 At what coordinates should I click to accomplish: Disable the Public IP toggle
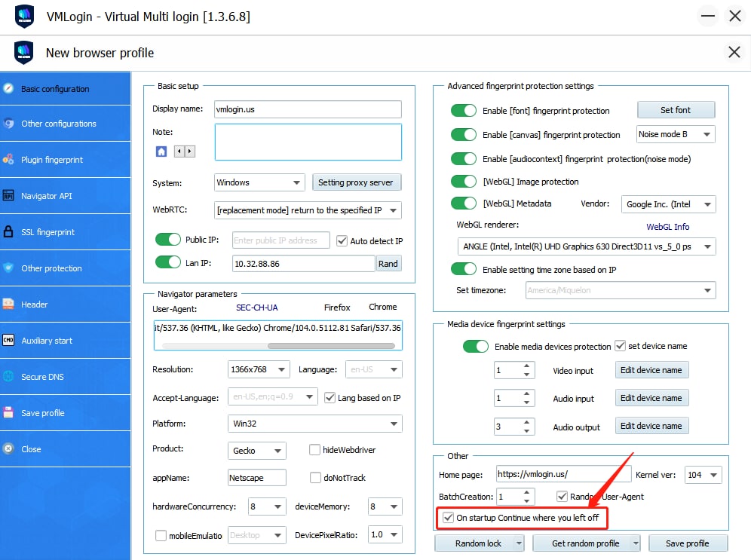[x=168, y=240]
